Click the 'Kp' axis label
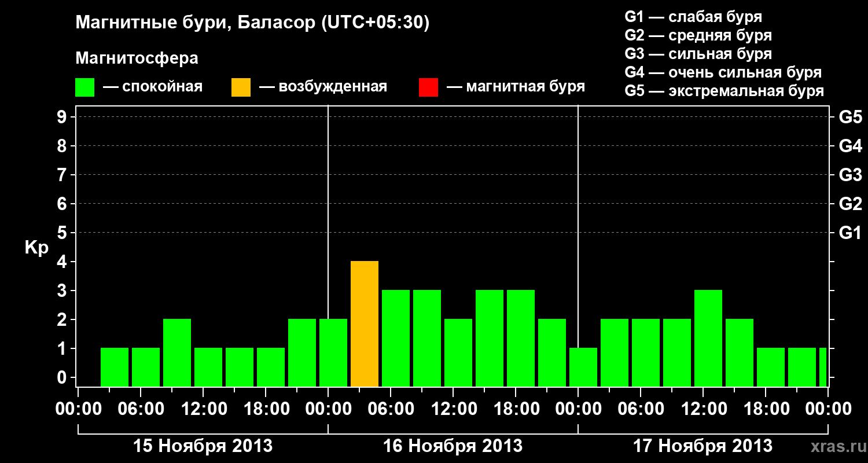This screenshot has width=868, height=463. (x=36, y=248)
